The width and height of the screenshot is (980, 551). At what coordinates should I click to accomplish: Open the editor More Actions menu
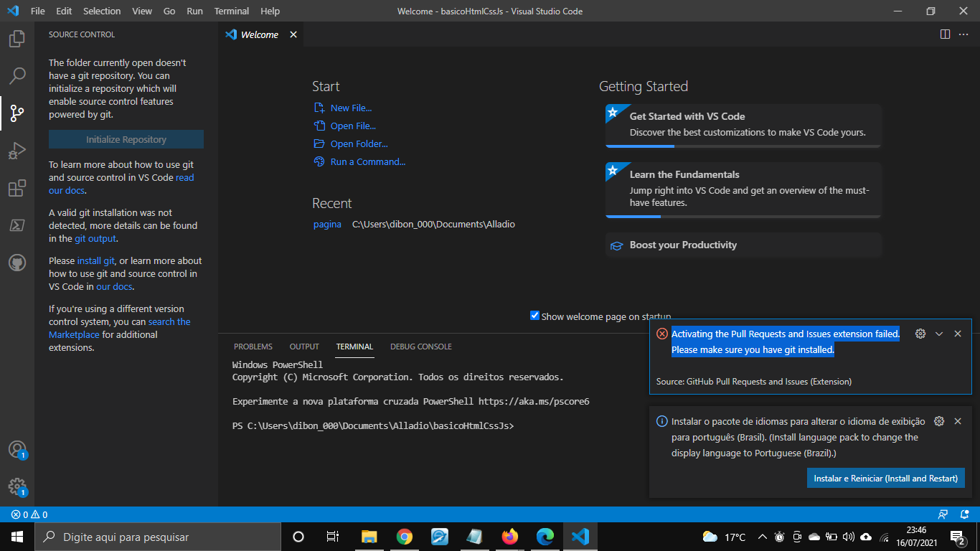pyautogui.click(x=963, y=34)
